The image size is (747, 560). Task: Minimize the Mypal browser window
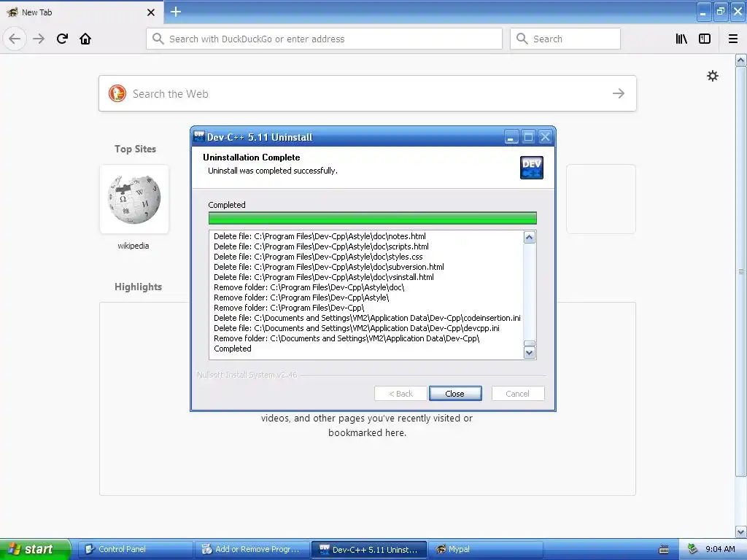tap(704, 12)
